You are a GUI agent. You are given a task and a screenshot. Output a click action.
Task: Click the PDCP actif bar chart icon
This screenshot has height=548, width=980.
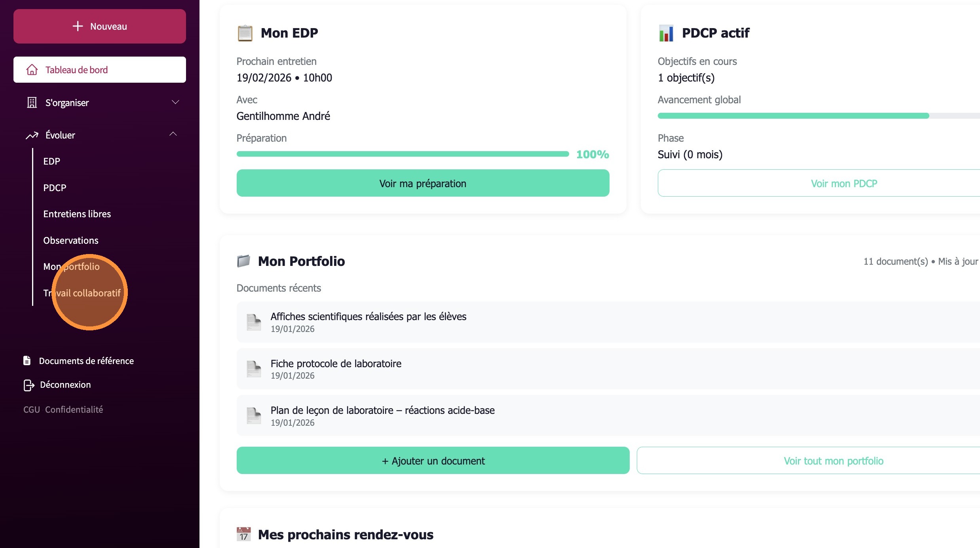(x=666, y=33)
